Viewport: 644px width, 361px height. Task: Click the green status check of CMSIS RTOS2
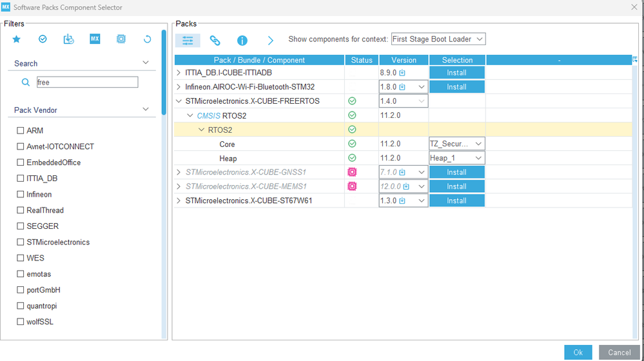pyautogui.click(x=352, y=115)
